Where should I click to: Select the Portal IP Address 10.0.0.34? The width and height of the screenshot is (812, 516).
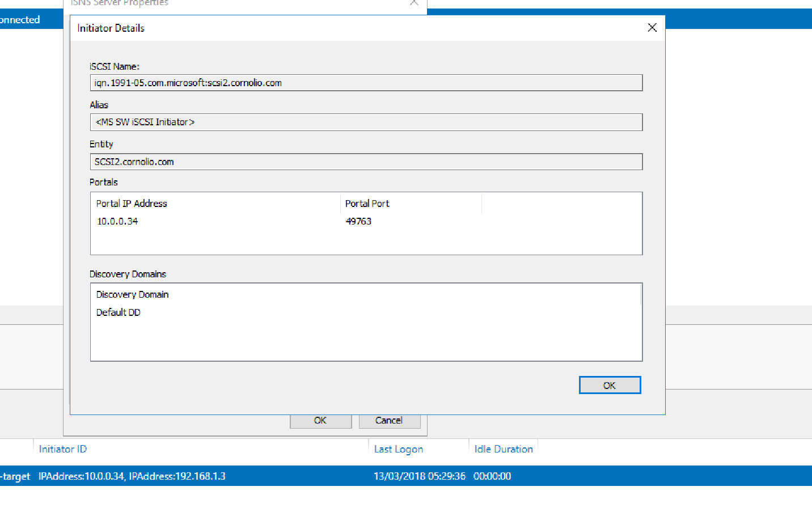[117, 221]
